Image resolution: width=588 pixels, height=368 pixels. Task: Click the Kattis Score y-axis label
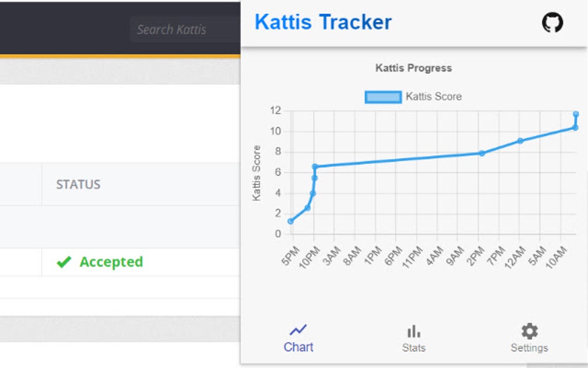tap(258, 171)
